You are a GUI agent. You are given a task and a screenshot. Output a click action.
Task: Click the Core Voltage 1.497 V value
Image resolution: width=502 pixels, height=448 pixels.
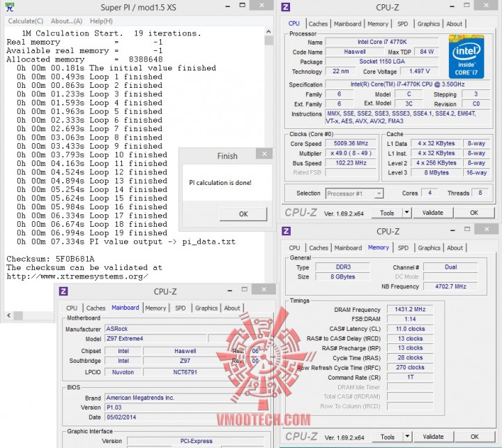coord(419,71)
